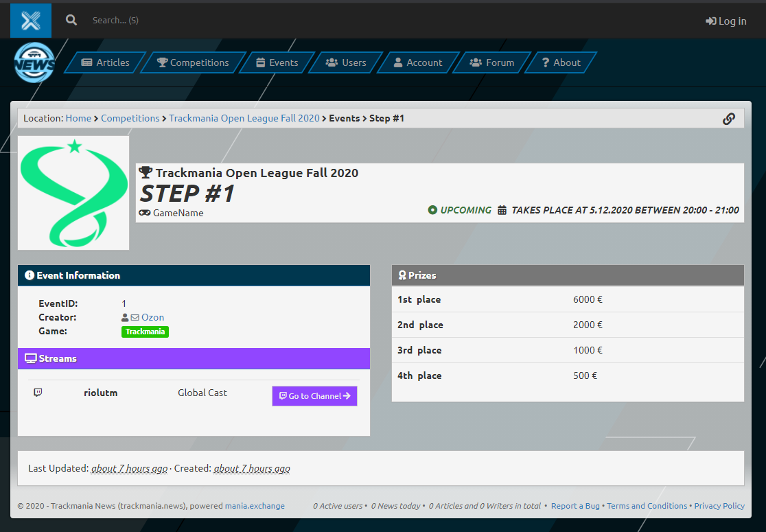Image resolution: width=766 pixels, height=532 pixels.
Task: Open the Articles menu tab
Action: click(x=106, y=62)
